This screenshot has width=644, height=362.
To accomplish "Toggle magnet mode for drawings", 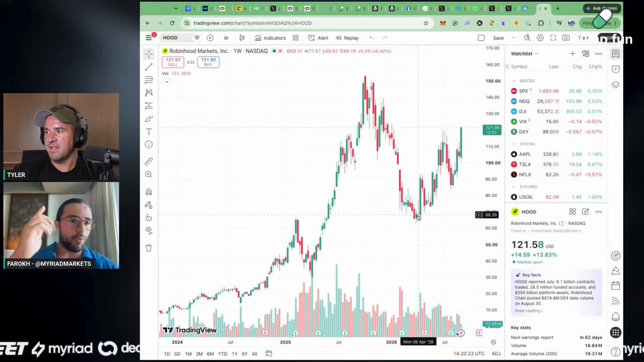I will (149, 191).
